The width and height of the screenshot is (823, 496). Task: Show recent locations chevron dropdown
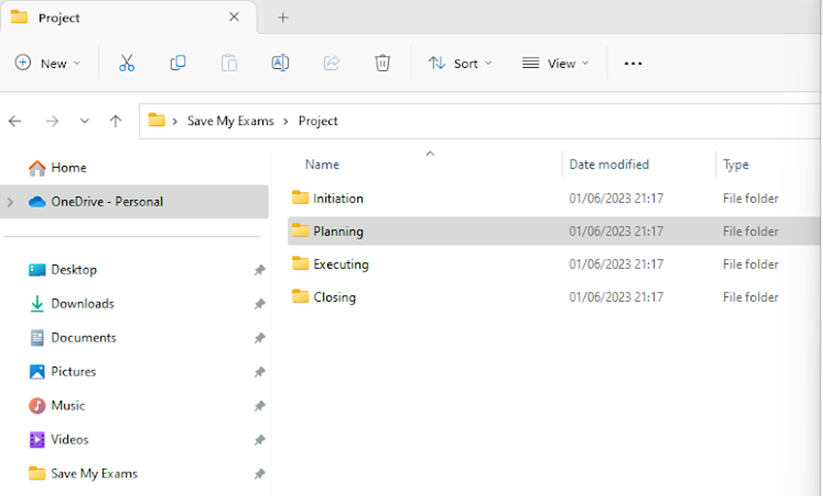pos(84,121)
